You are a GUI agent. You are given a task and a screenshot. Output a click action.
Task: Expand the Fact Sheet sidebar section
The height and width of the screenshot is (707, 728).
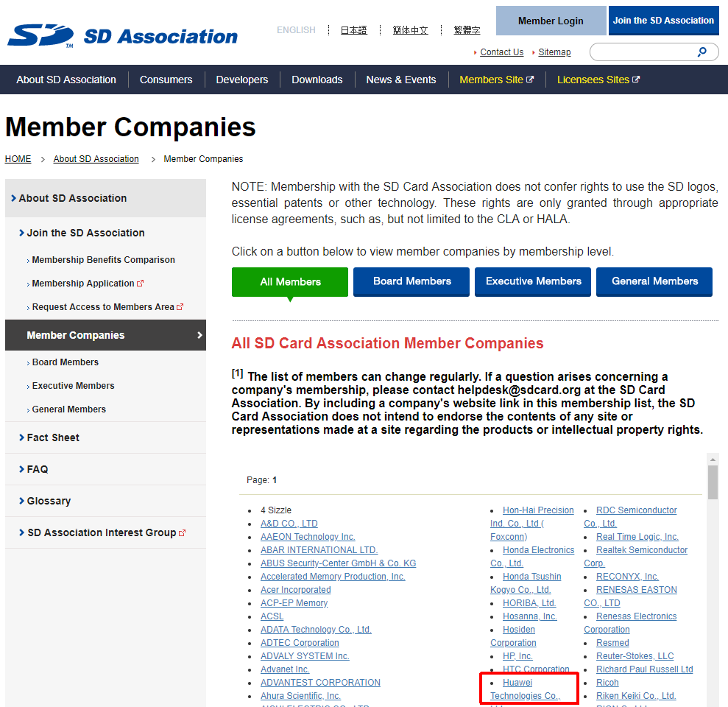point(53,437)
